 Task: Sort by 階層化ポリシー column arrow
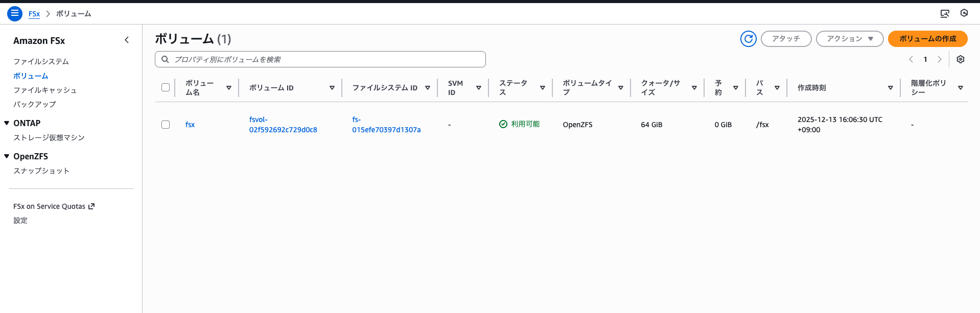[x=961, y=88]
